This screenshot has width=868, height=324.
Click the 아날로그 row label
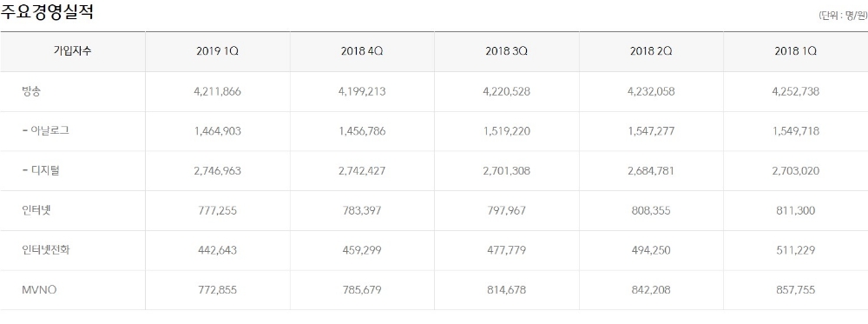click(45, 131)
